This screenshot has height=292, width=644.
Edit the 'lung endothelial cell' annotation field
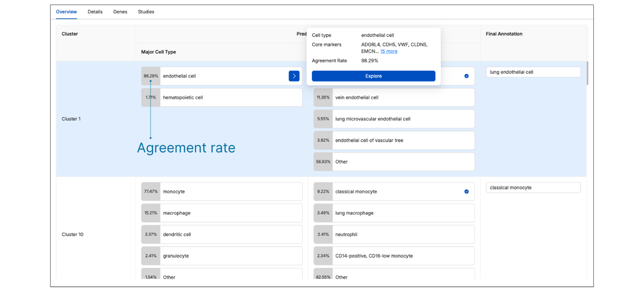coord(533,72)
